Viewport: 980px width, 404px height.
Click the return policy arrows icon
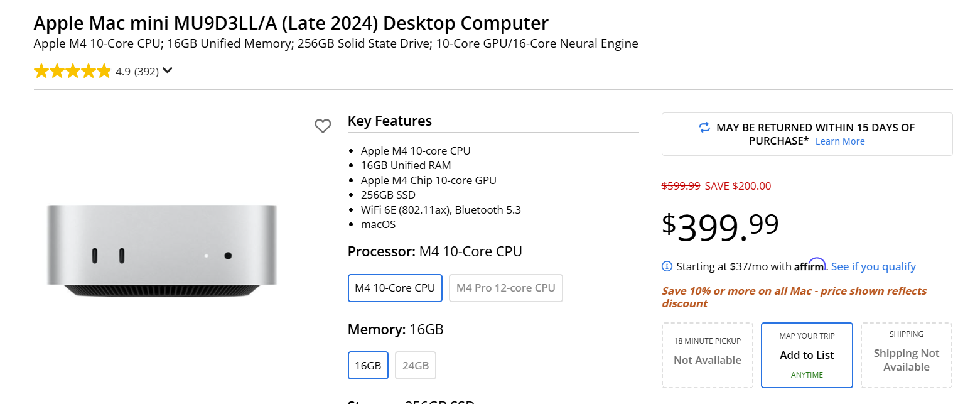tap(704, 128)
